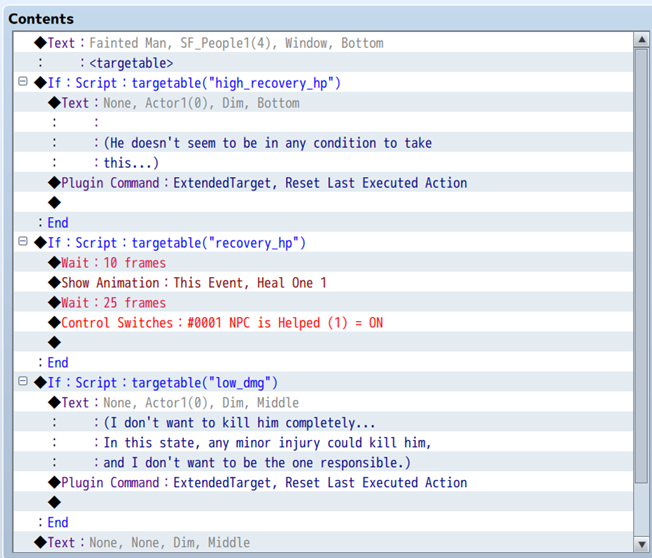Viewport: 652px width, 558px height.
Task: Select Text: None, None, Dim, Middle row
Action: tap(324, 542)
